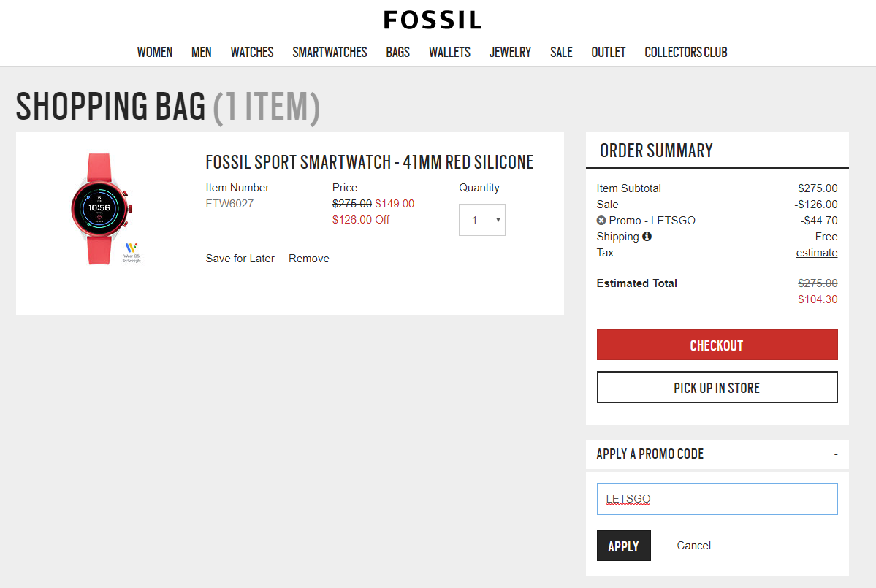Click the Apply promo button
This screenshot has height=588, width=876.
click(623, 546)
